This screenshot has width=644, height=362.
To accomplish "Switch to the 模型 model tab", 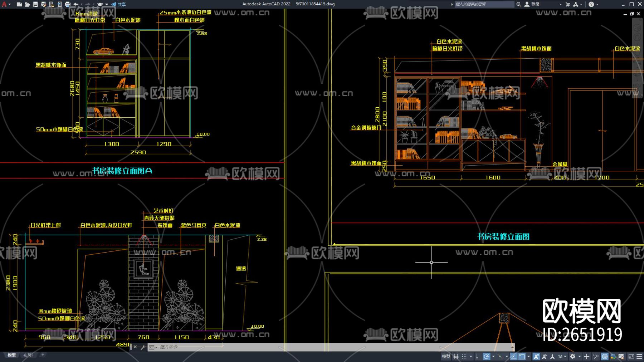I will pos(12,355).
